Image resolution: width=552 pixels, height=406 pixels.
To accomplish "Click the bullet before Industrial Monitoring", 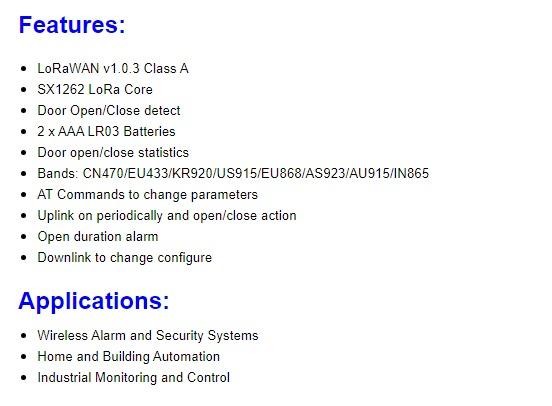I will 24,378.
